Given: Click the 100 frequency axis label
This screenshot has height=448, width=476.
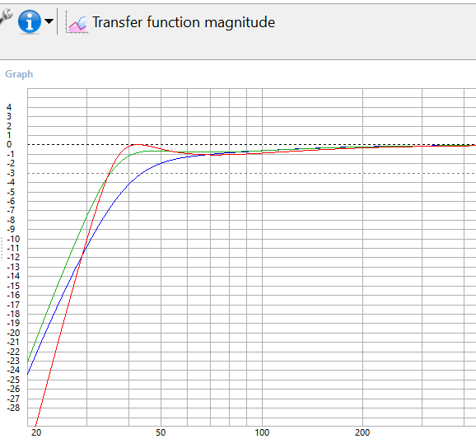Looking at the screenshot, I should pos(262,432).
